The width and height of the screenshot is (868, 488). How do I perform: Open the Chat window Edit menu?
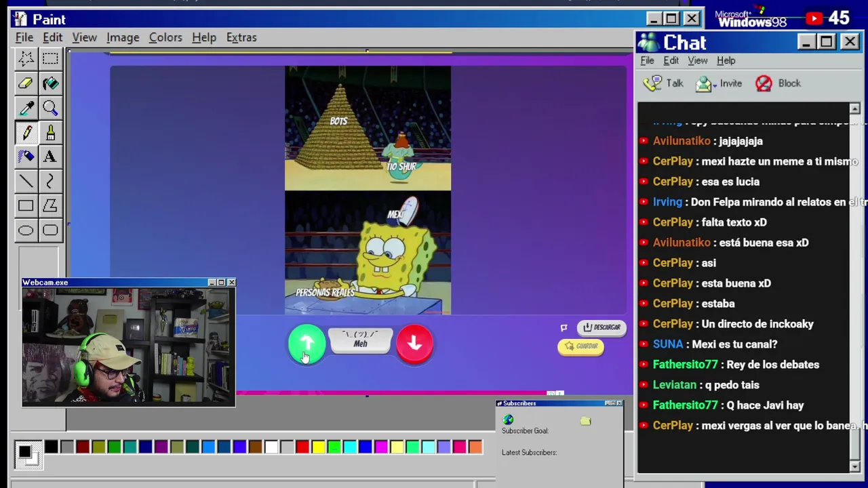[x=671, y=60]
